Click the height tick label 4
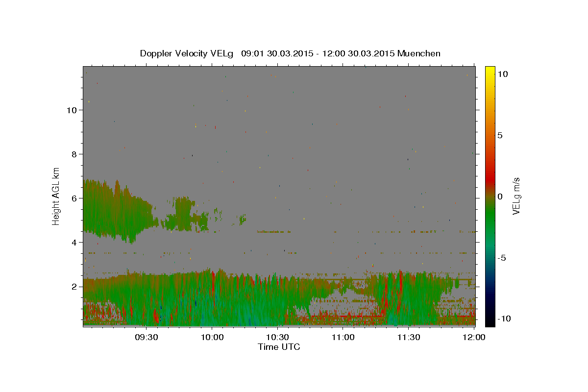Viewport: 588px width, 392px height. (x=73, y=243)
